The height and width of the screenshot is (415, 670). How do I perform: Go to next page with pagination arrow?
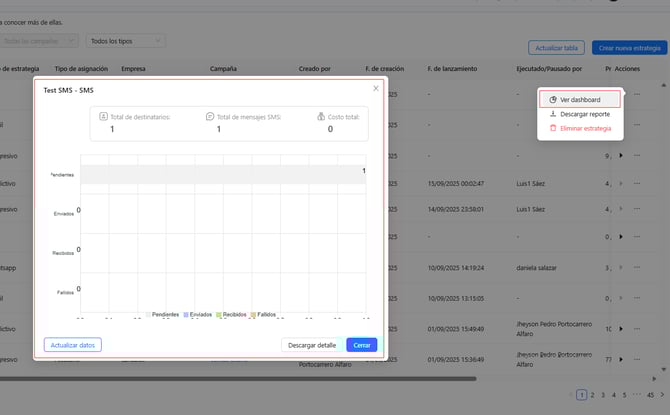(661, 395)
